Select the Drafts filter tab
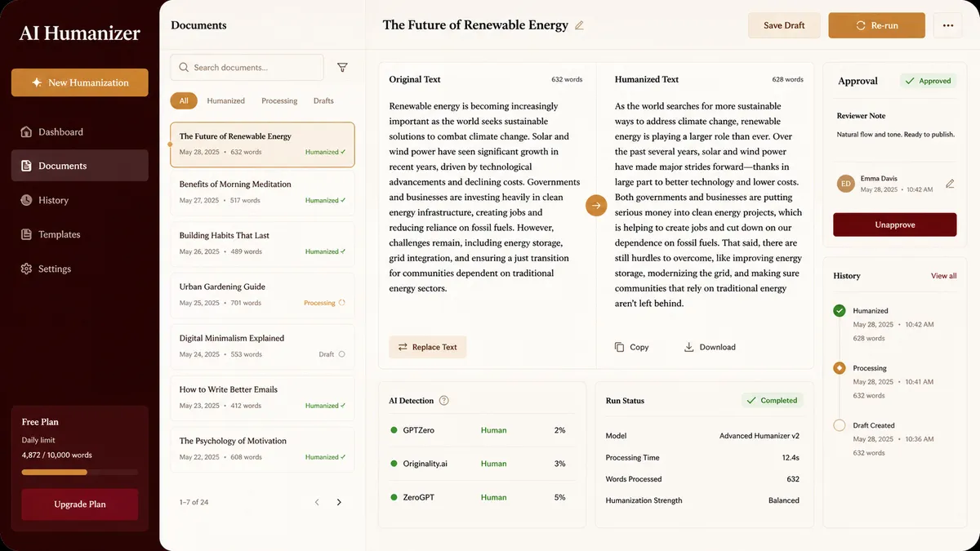The image size is (980, 551). [x=323, y=101]
